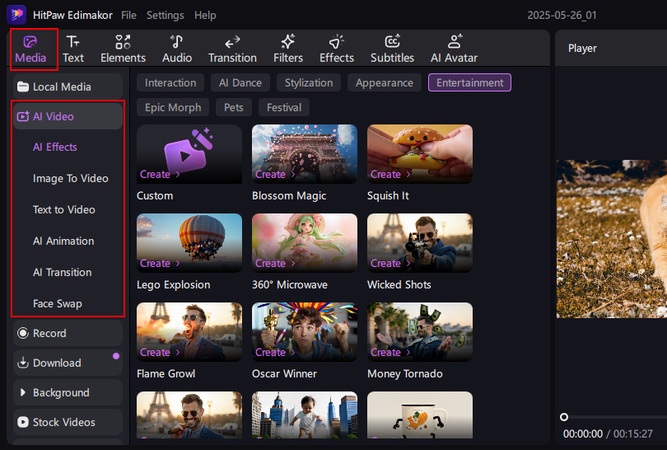Viewport: 667px width, 450px height.
Task: Click the Blossom Magic title text
Action: coord(289,196)
